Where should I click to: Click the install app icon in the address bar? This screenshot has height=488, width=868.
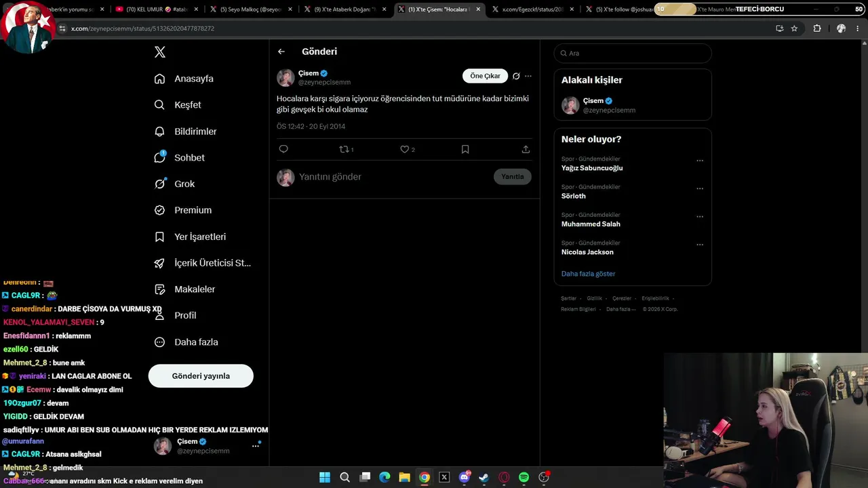click(779, 28)
